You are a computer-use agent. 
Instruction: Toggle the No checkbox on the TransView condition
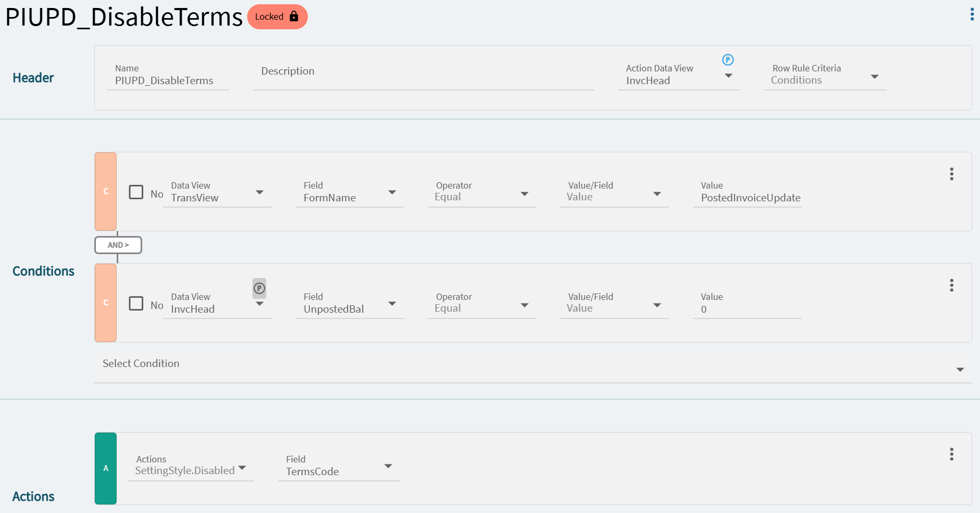(136, 192)
